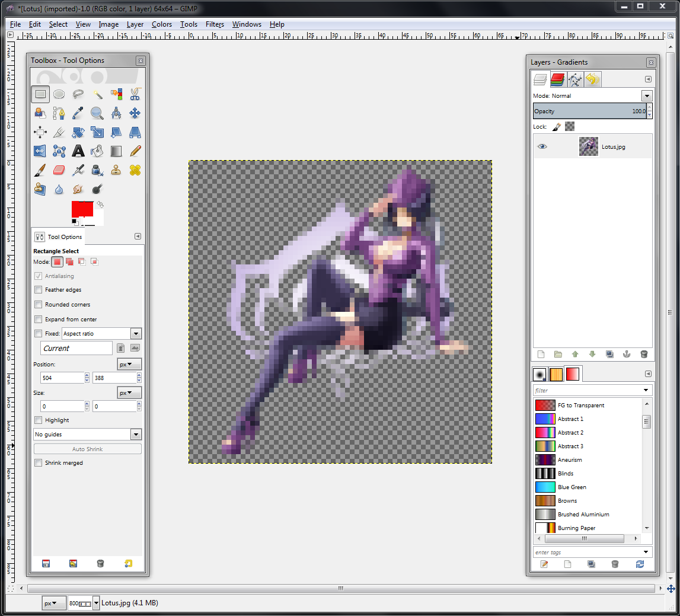Image resolution: width=680 pixels, height=616 pixels.
Task: Switch to the Undo History tab
Action: coord(592,79)
